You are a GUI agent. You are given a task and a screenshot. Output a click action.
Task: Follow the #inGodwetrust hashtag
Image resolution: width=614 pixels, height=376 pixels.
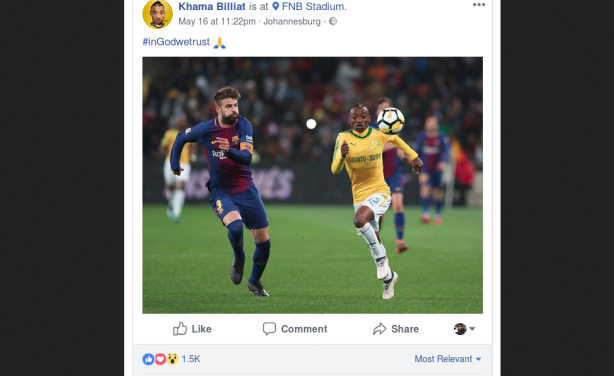coord(176,42)
